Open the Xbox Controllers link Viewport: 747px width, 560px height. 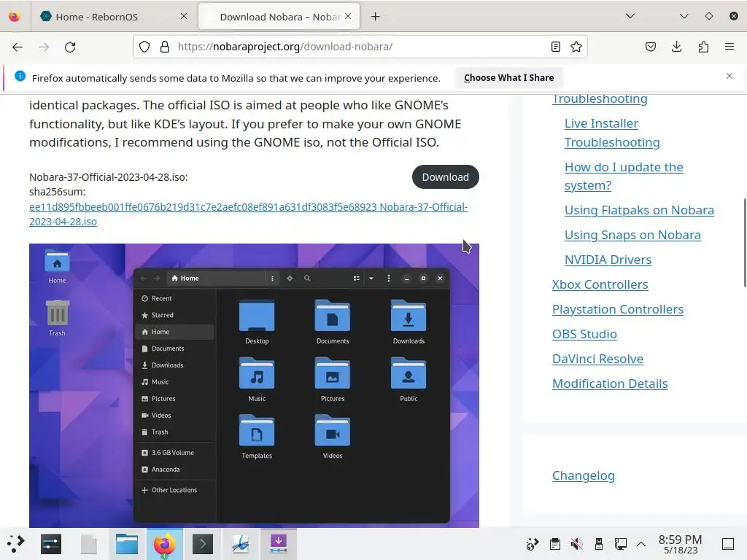click(x=600, y=284)
